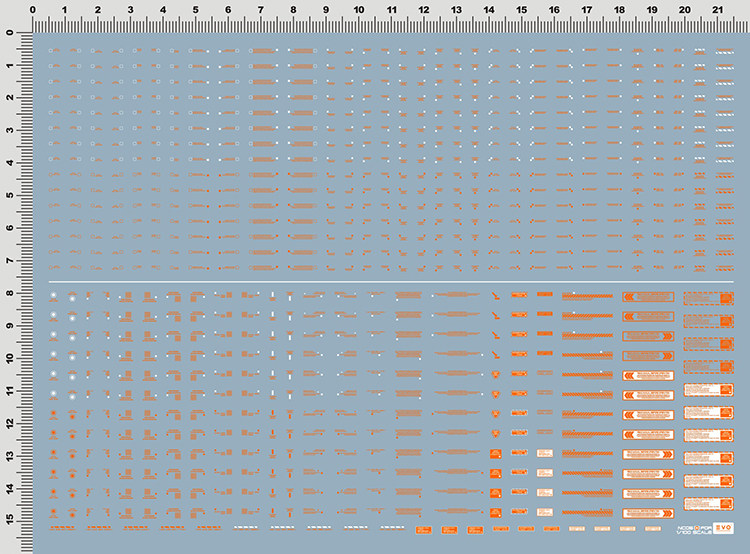Click number 21 on the top ruler
The height and width of the screenshot is (554, 750).
click(717, 10)
